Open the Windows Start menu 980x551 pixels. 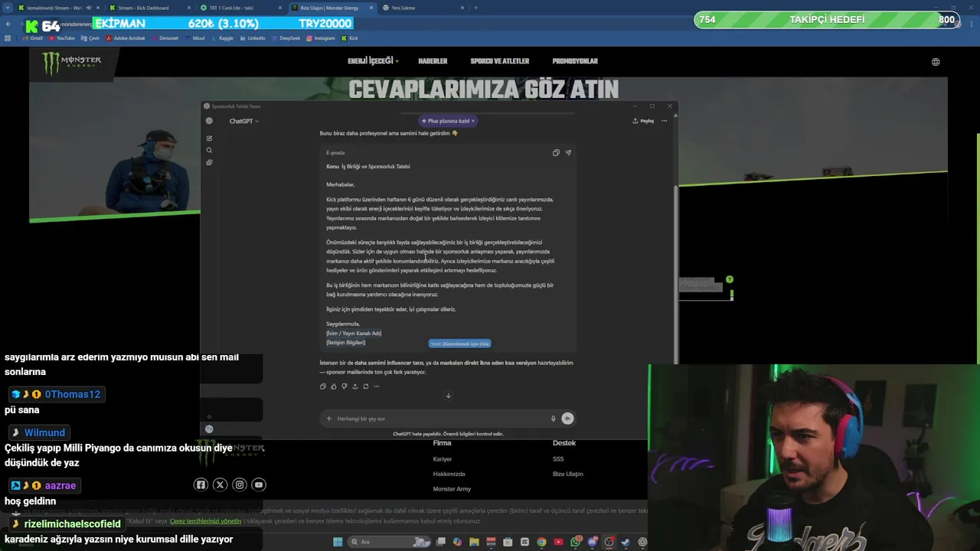click(x=338, y=542)
